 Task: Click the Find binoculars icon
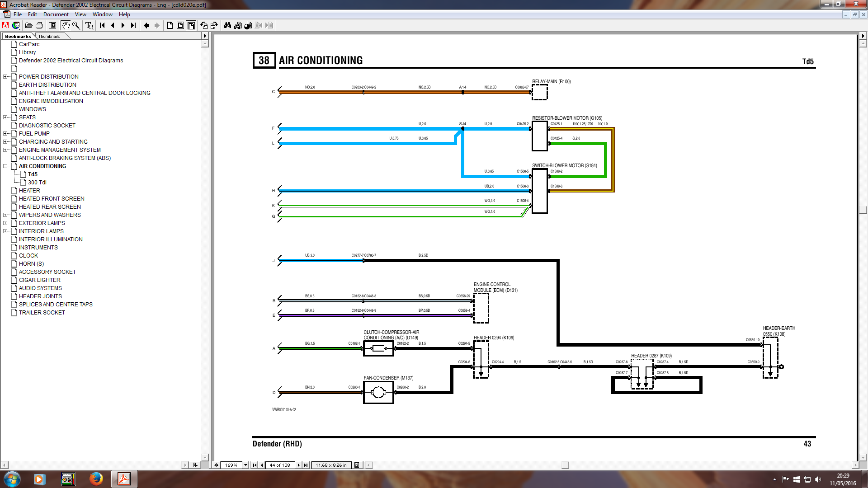(227, 25)
